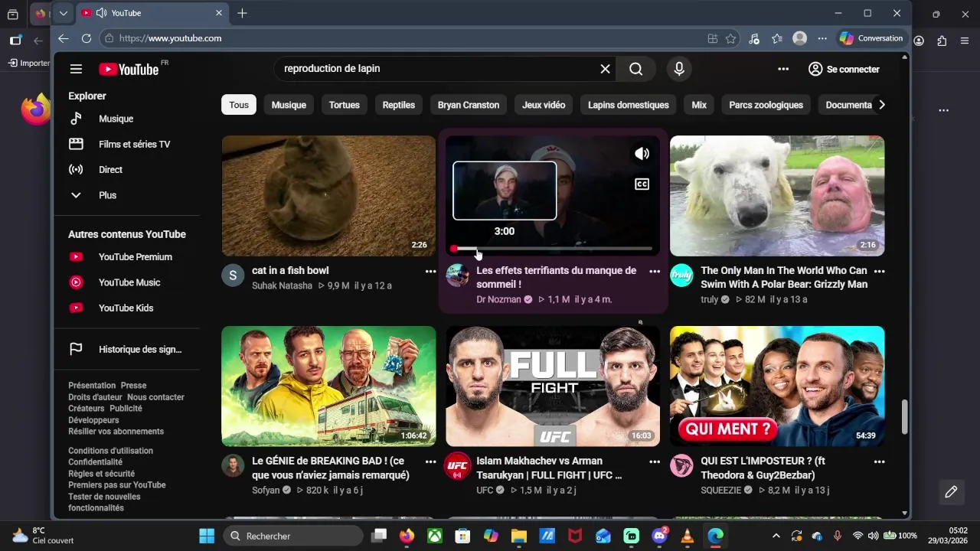The width and height of the screenshot is (980, 551).
Task: Select the Parcs zoologiques chip
Action: (766, 105)
